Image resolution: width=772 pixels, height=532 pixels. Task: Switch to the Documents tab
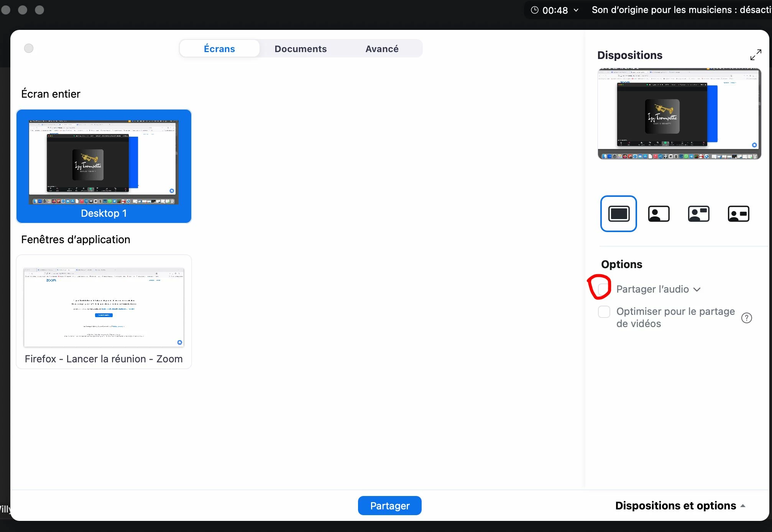point(301,49)
